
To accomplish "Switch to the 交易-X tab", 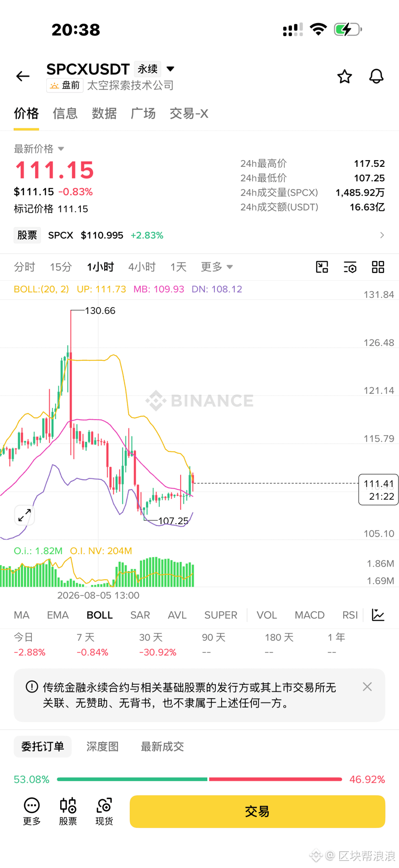I will pos(189,114).
